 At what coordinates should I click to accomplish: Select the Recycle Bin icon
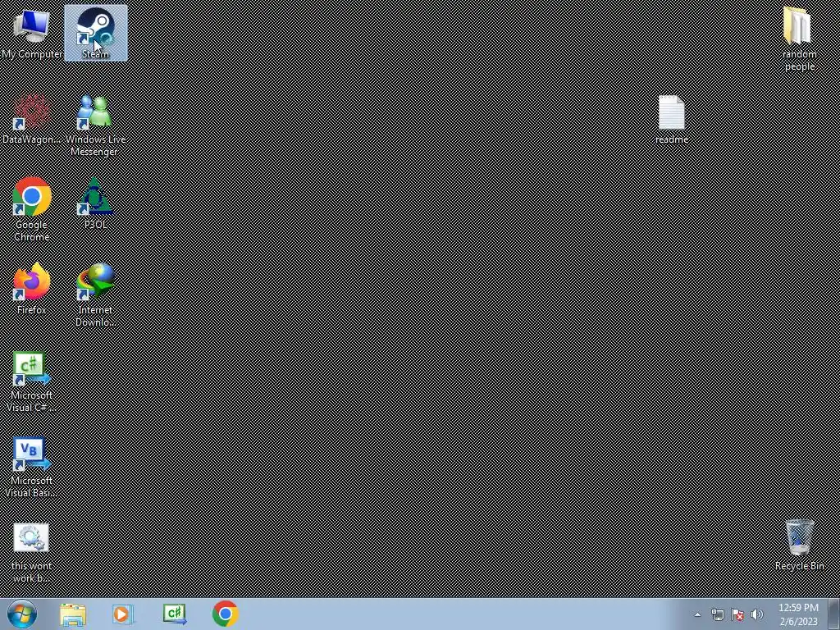(799, 546)
